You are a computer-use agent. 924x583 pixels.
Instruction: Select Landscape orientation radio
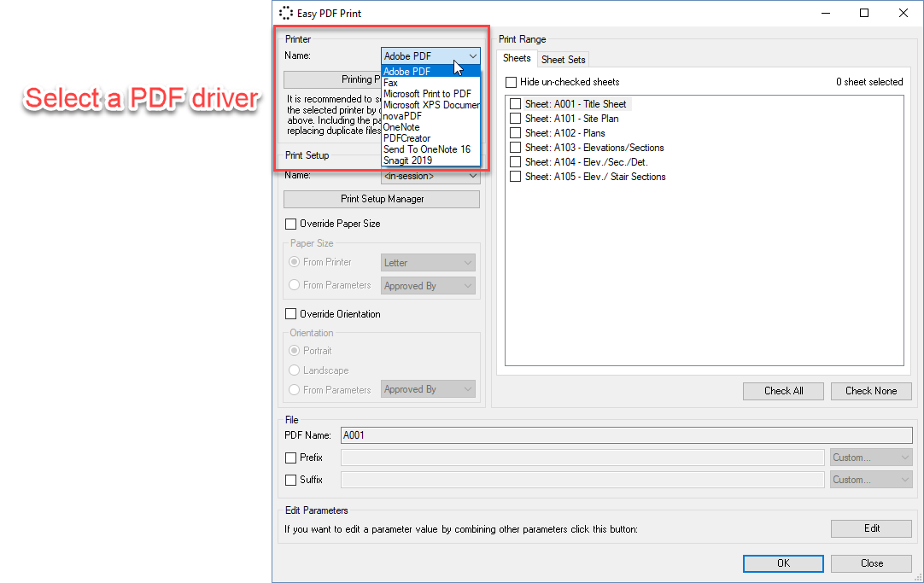pyautogui.click(x=294, y=370)
